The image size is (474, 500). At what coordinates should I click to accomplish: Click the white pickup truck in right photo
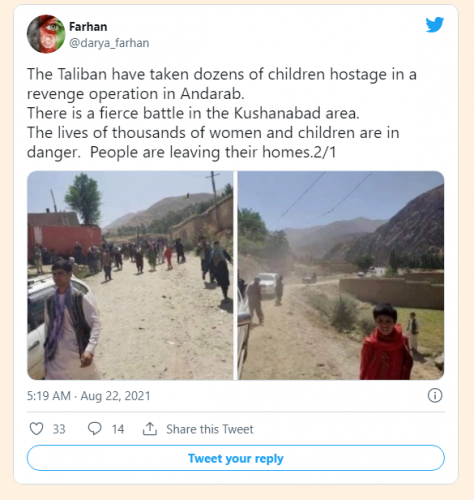268,284
